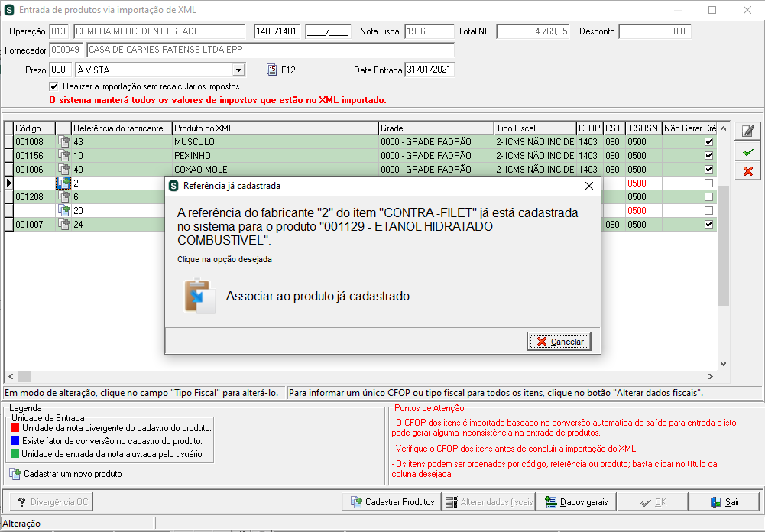Toggle Não Gerar Crédito checkbox for row 001007
The image size is (765, 532).
pyautogui.click(x=709, y=225)
